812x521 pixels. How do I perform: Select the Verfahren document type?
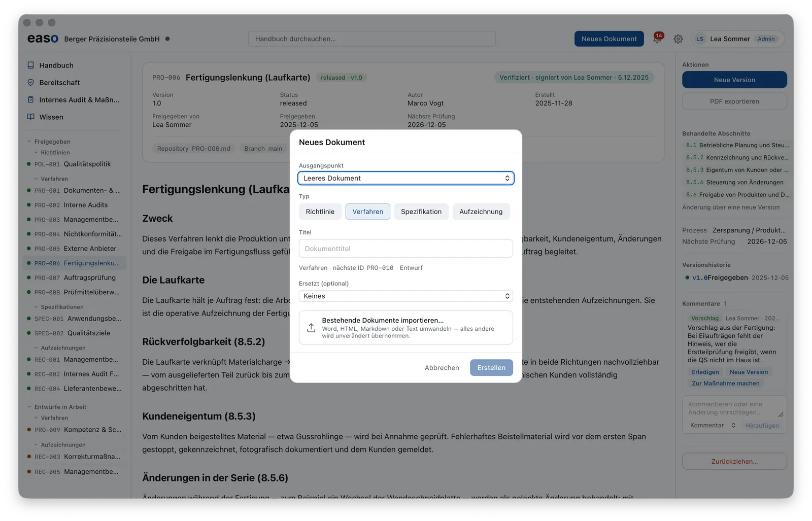(368, 212)
